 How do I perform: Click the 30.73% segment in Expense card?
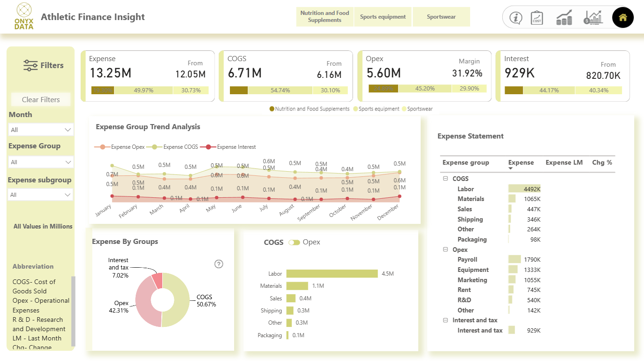(191, 90)
